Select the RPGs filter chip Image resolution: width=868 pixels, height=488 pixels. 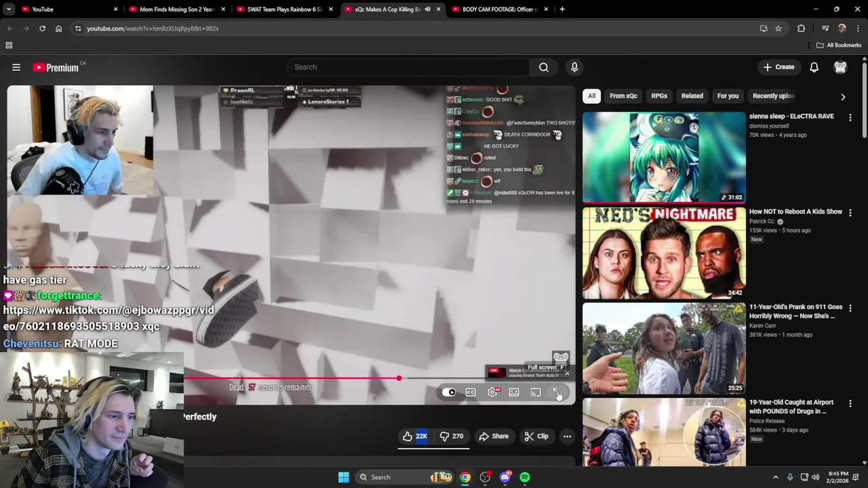(659, 96)
